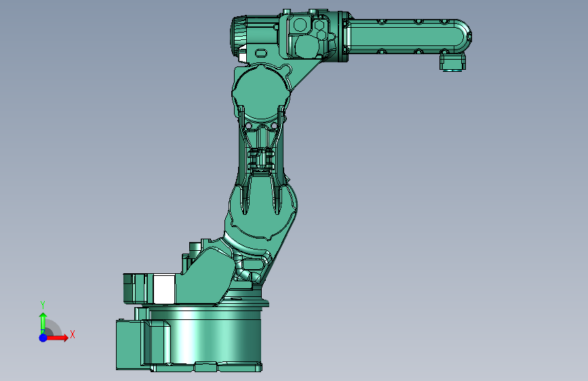588x381 pixels.
Task: Select the ribbed motor cap at the elbow rear
Action: pyautogui.click(x=239, y=35)
